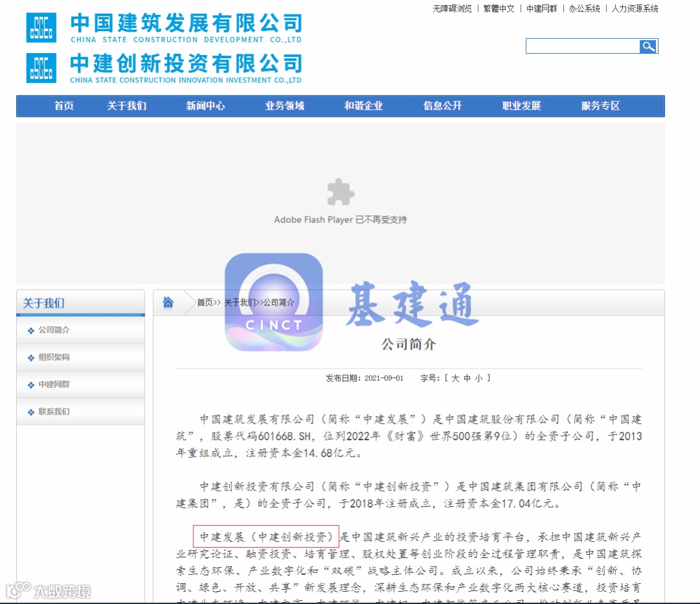Set font size to 小

click(478, 378)
